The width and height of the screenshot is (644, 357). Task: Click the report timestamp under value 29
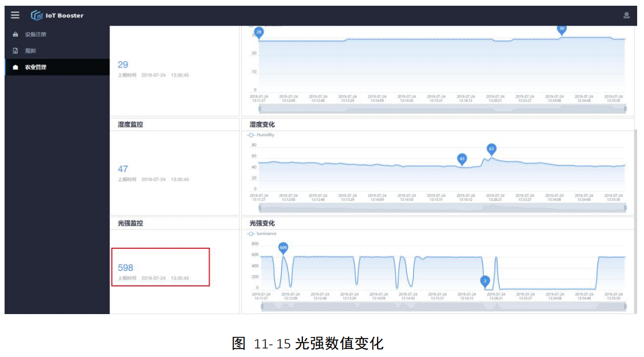(153, 76)
